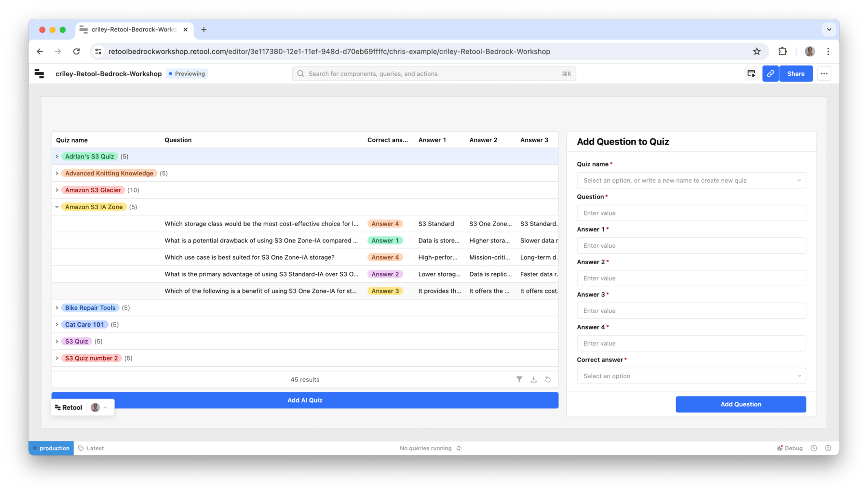Click the Answer 2 input field
The height and width of the screenshot is (493, 868).
point(691,278)
